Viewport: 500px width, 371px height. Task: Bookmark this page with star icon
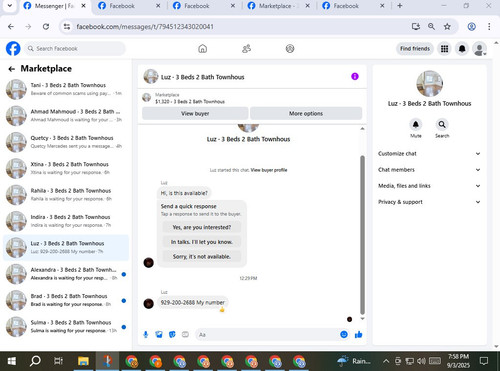[x=447, y=27]
